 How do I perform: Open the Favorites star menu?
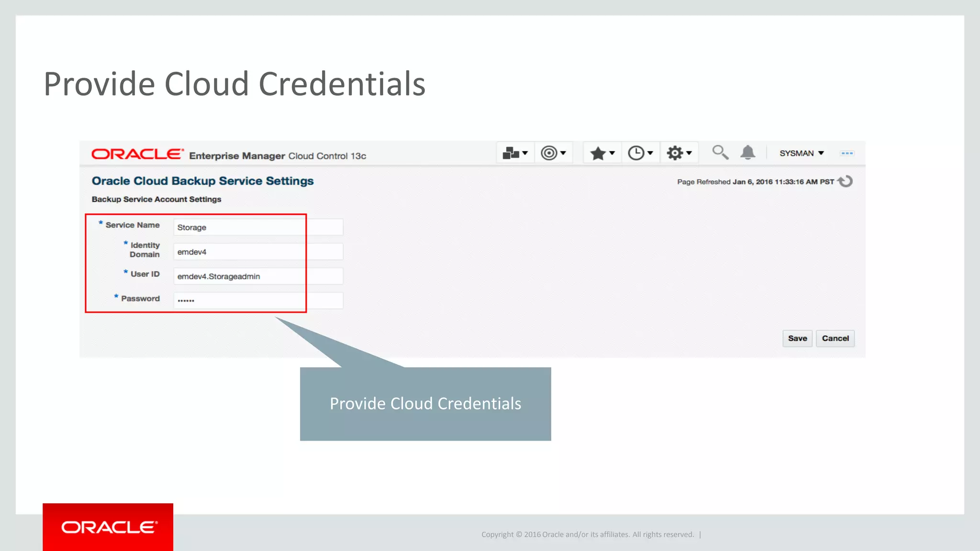[x=602, y=153]
